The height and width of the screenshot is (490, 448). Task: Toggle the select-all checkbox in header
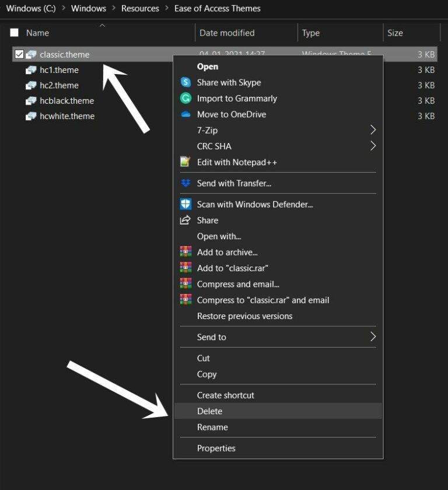point(14,33)
